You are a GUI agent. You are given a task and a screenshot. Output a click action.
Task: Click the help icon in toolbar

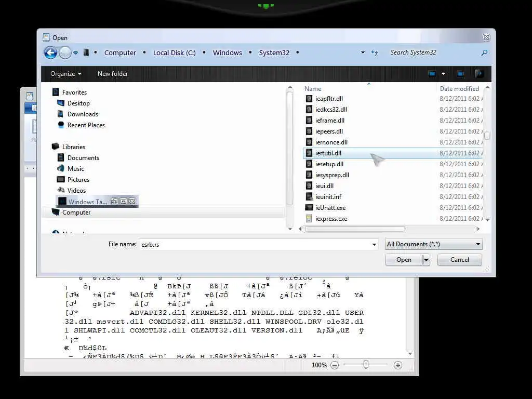[x=478, y=74]
